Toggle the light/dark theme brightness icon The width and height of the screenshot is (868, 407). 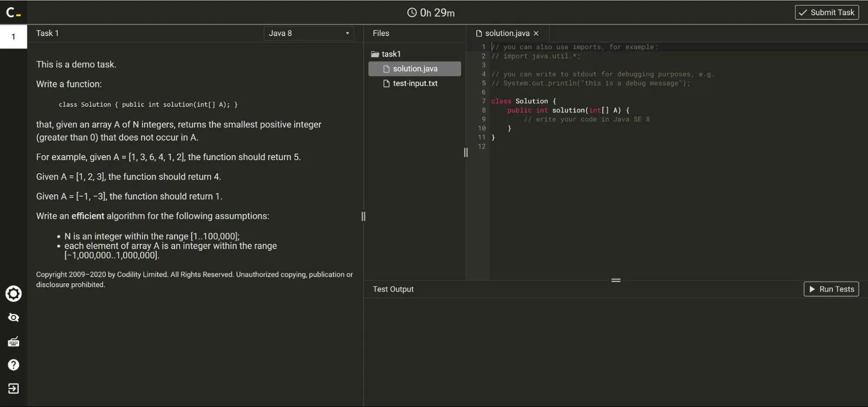click(x=13, y=294)
